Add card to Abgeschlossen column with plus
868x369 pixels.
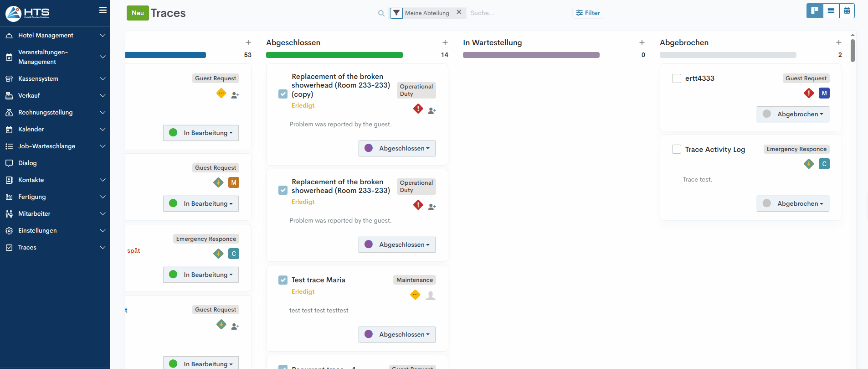(445, 42)
